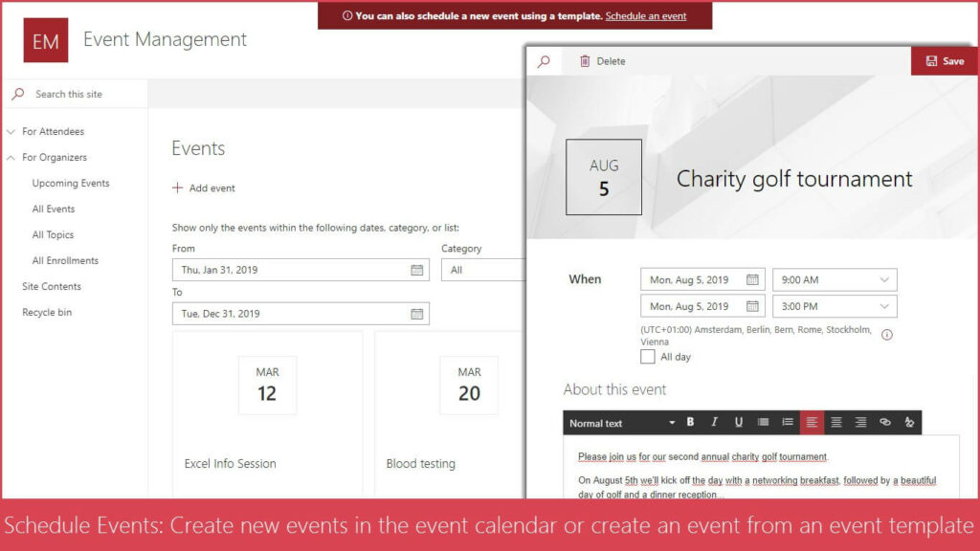Open the Excel Info Session event
The height and width of the screenshot is (551, 980).
(x=230, y=464)
